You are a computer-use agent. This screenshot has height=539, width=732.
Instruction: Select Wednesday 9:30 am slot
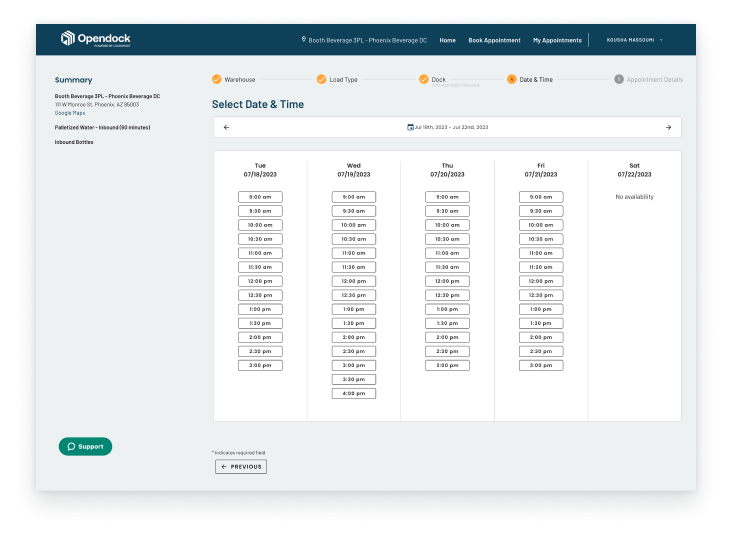pos(354,211)
